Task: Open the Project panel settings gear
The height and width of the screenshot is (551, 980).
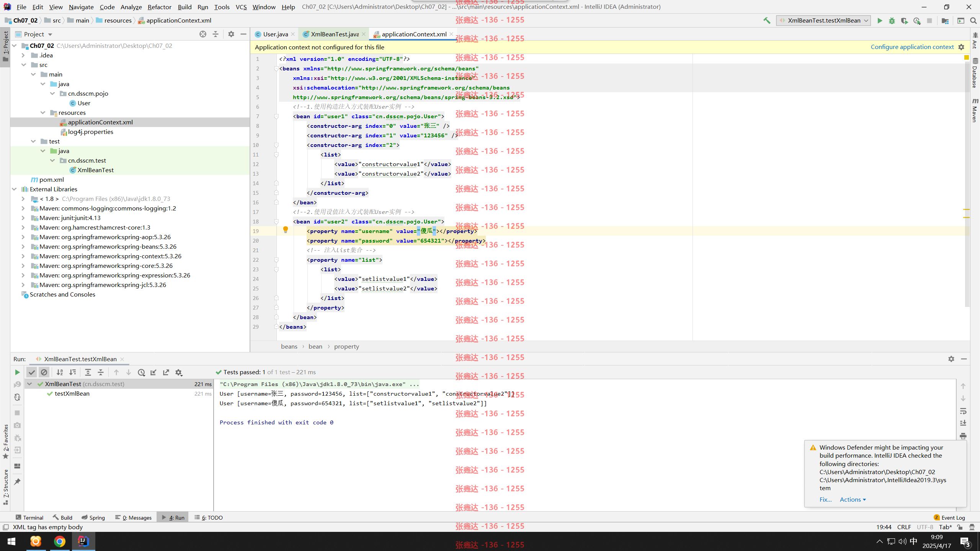Action: 231,34
